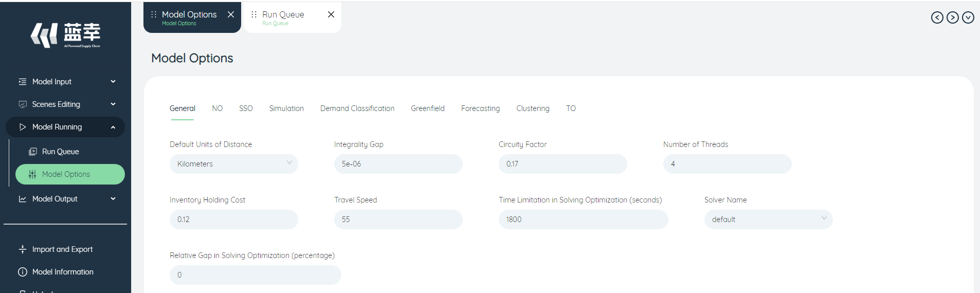Select the SSO options tab

[246, 108]
